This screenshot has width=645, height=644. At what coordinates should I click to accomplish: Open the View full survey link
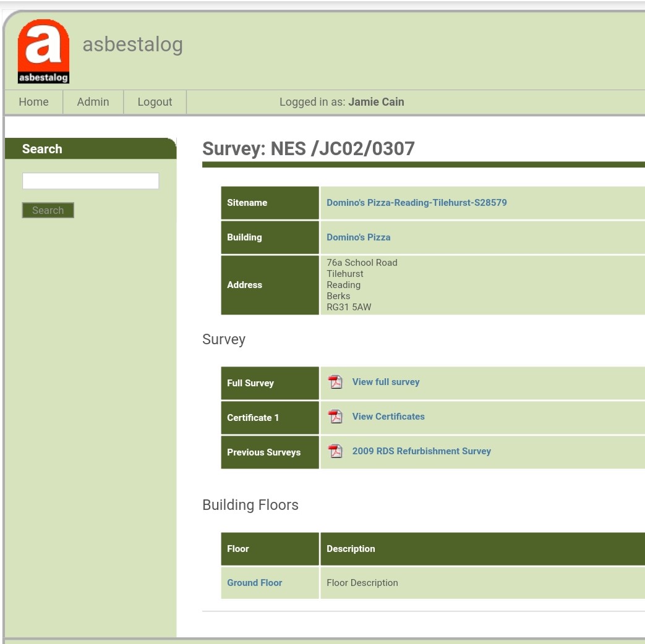(385, 382)
